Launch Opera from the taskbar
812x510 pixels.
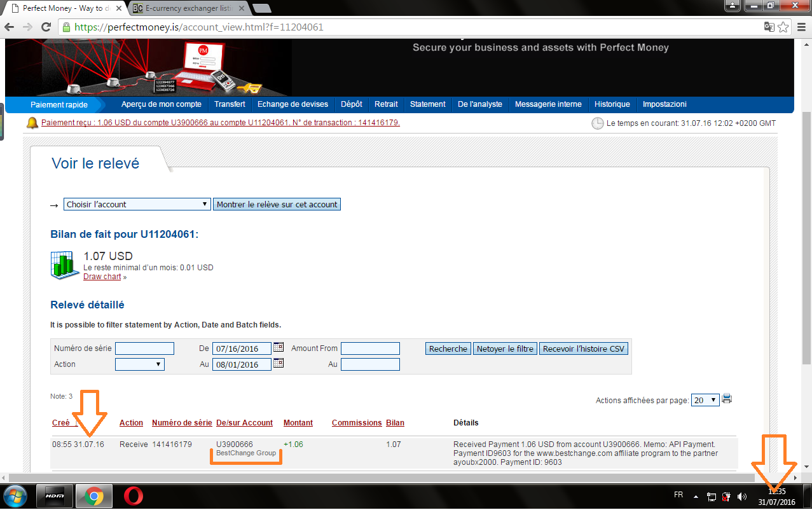point(134,496)
